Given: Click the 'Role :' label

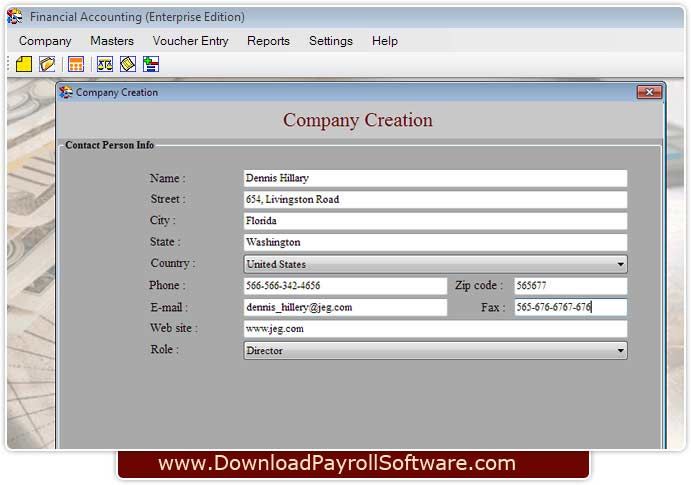Looking at the screenshot, I should [x=164, y=349].
